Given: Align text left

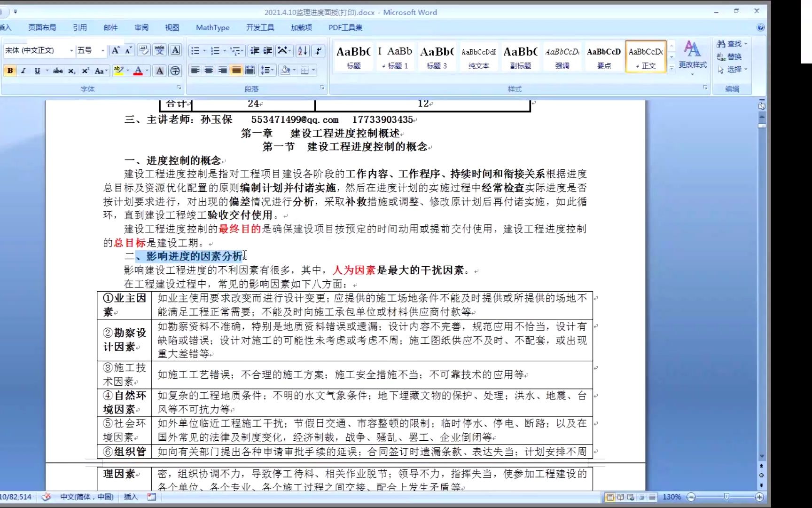Looking at the screenshot, I should pyautogui.click(x=195, y=70).
